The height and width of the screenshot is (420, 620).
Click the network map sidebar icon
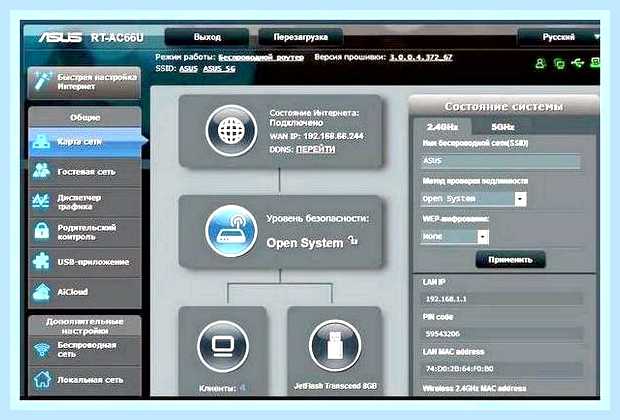click(41, 141)
